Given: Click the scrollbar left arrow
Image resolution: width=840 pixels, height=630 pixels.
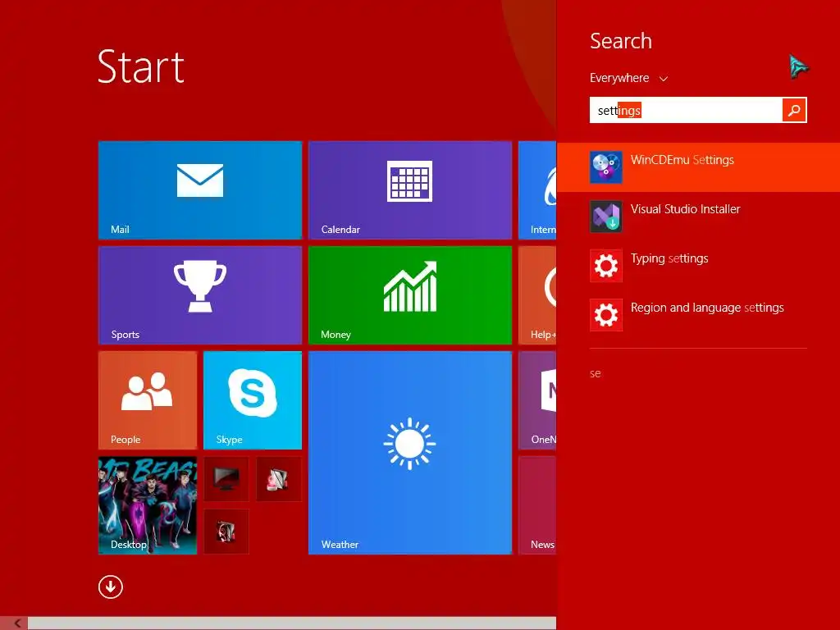Looking at the screenshot, I should tap(16, 623).
